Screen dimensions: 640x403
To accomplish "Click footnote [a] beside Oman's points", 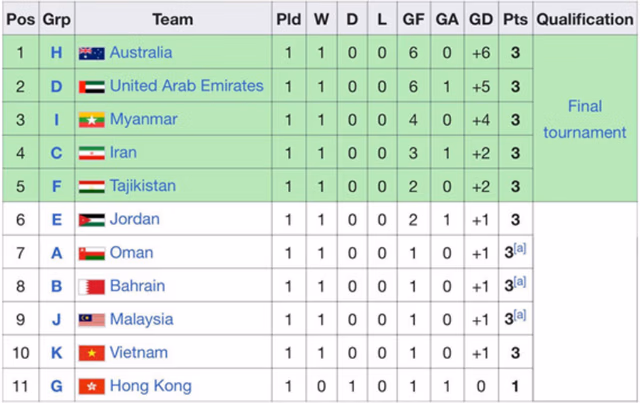I will 520,249.
